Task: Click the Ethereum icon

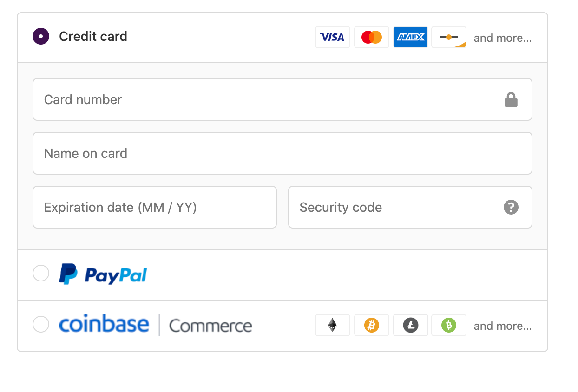Action: tap(332, 325)
